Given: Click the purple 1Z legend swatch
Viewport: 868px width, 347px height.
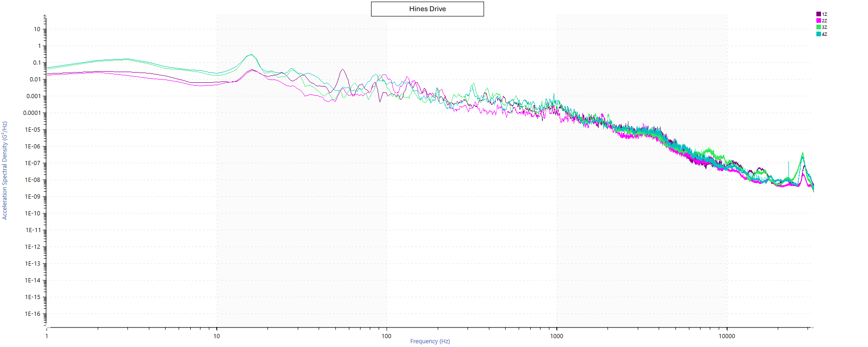Looking at the screenshot, I should 819,14.
